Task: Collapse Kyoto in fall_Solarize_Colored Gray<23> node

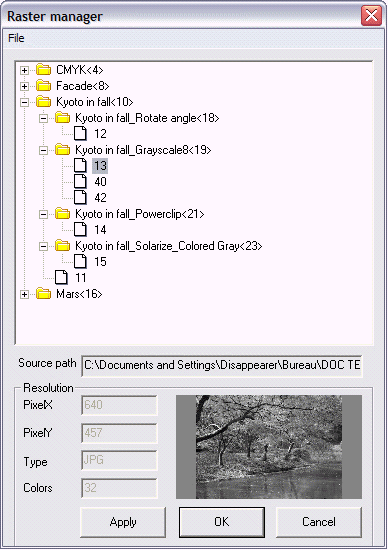Action: [x=44, y=246]
